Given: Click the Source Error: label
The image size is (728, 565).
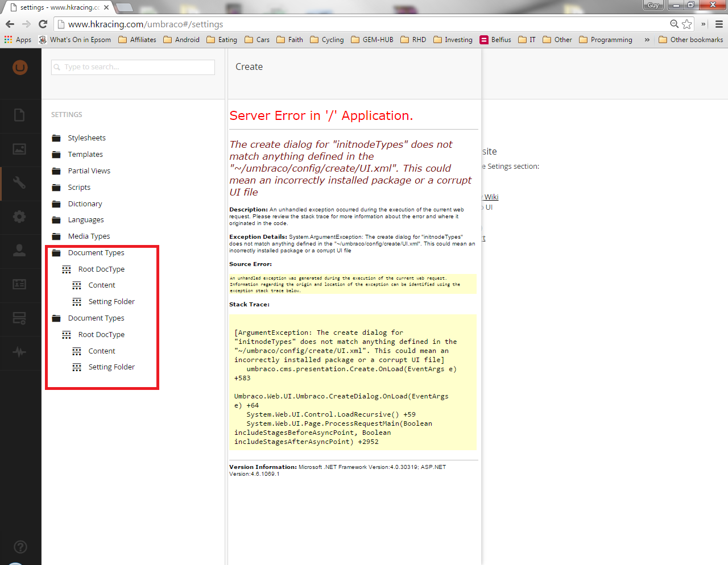Looking at the screenshot, I should click(250, 264).
